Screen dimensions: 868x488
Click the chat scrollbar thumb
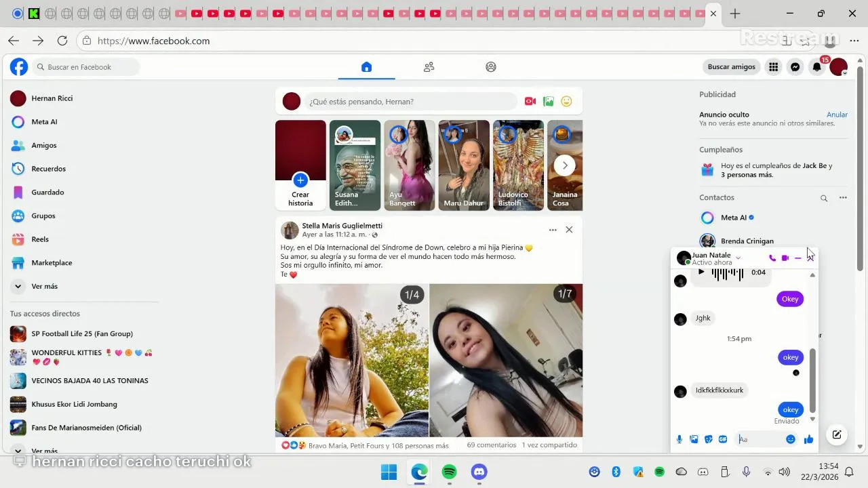click(812, 380)
